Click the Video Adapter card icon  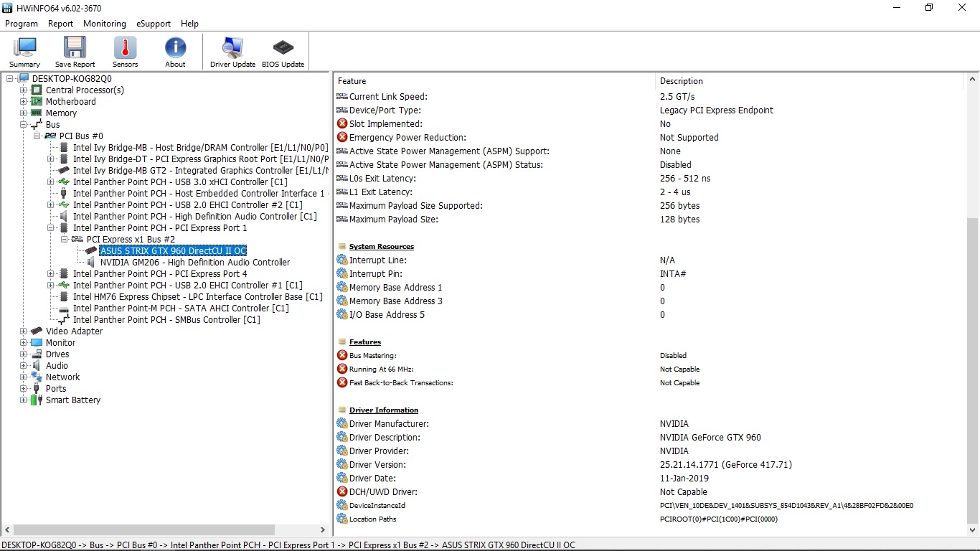(x=37, y=331)
